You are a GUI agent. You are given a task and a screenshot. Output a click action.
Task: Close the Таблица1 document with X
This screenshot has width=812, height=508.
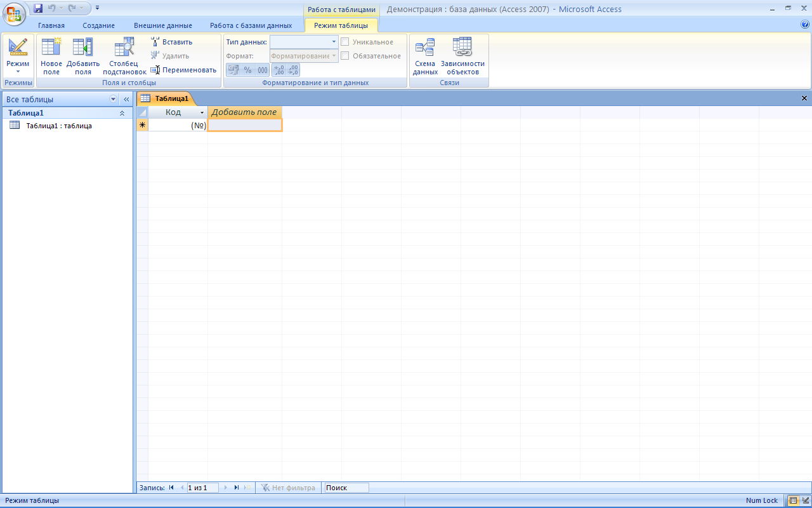[804, 98]
